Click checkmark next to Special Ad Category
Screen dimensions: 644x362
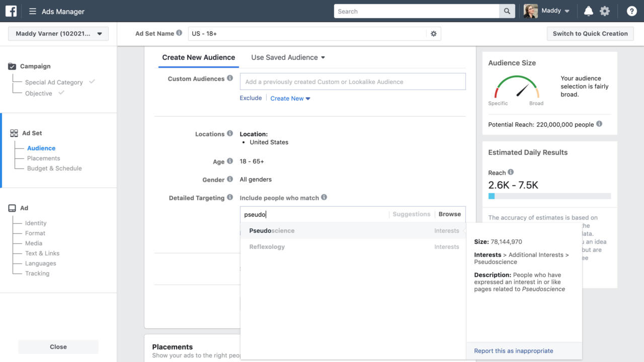coord(92,81)
